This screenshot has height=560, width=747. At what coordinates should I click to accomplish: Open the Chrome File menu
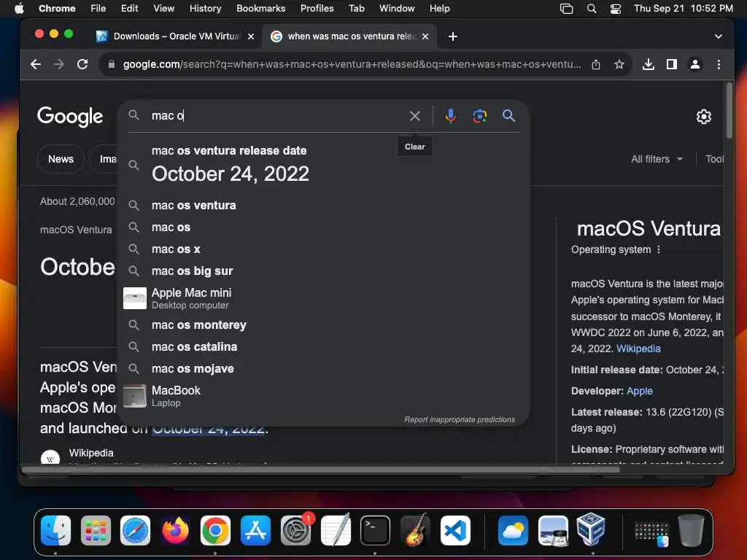[x=98, y=8]
